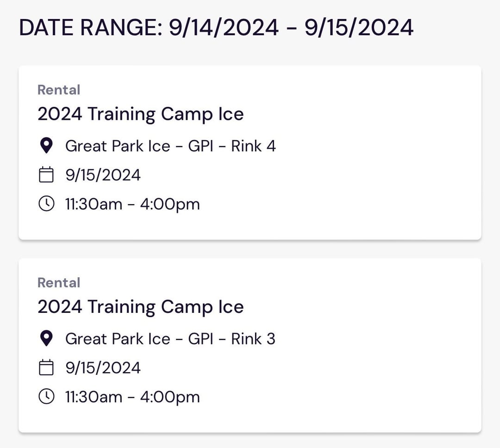Click the calendar icon in Rink 3 card
The image size is (500, 448).
click(46, 368)
